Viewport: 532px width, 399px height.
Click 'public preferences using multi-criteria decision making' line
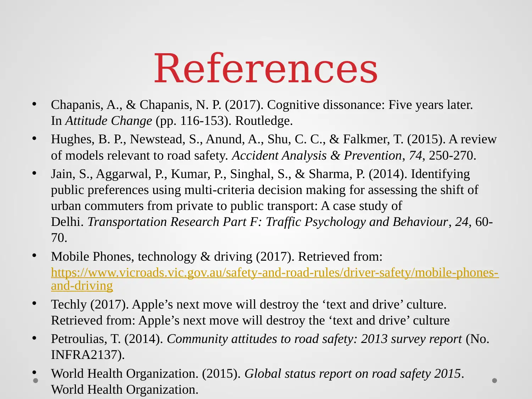click(265, 190)
